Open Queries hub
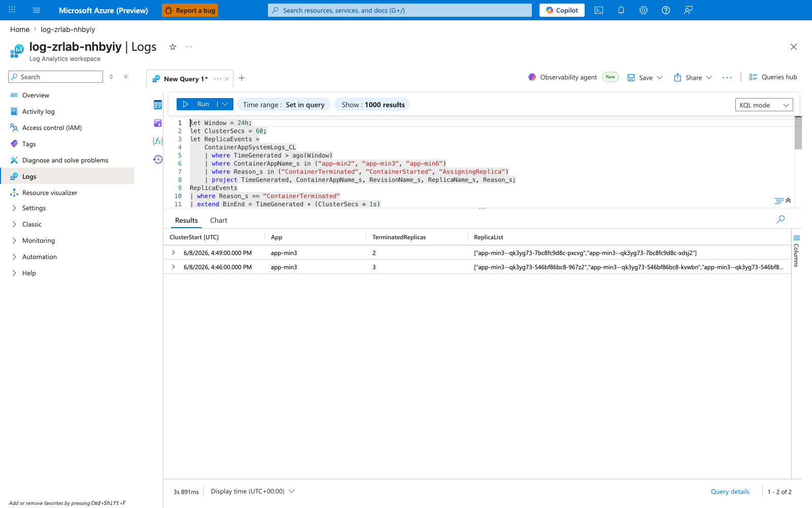 coord(773,77)
